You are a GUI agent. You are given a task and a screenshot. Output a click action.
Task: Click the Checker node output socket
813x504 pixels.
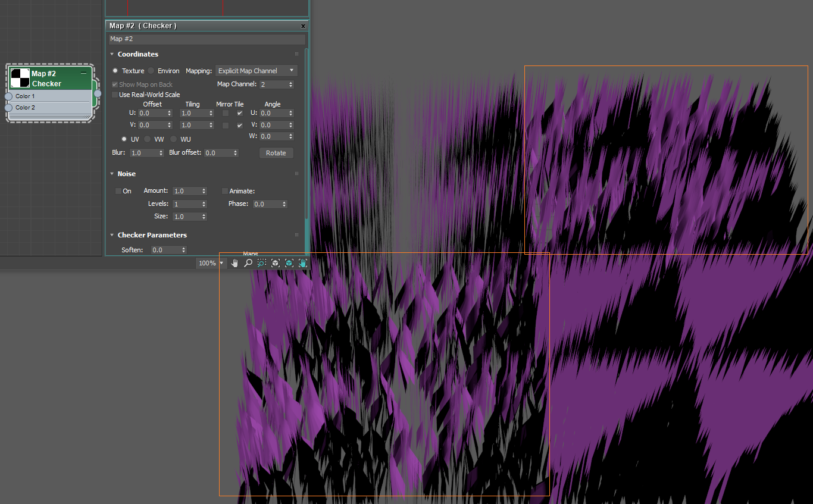(98, 93)
